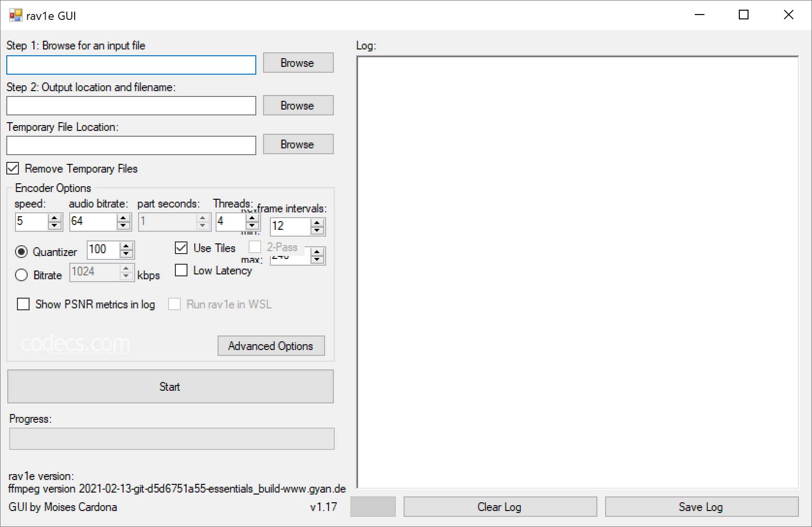812x527 pixels.
Task: Decrease min keyframe interval value
Action: (317, 230)
